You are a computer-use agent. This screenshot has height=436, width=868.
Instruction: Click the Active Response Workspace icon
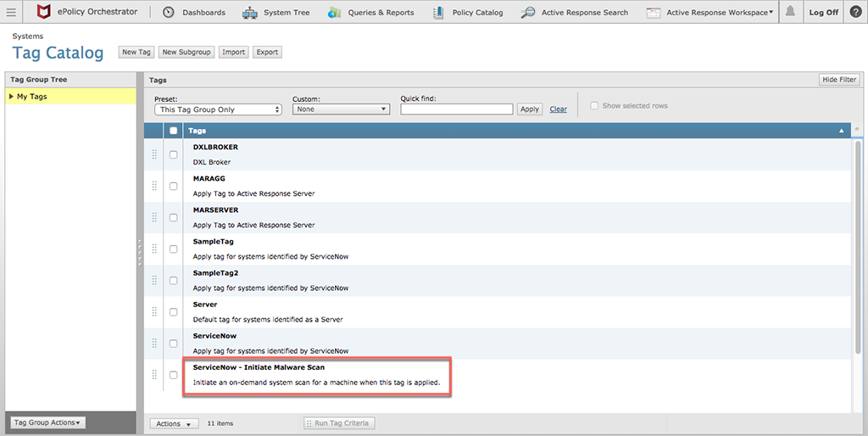point(654,12)
